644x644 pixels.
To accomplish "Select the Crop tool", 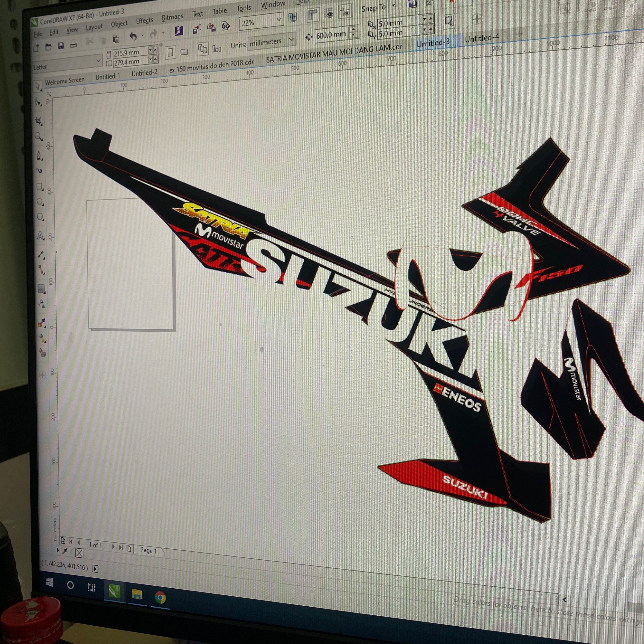I will coord(39,121).
